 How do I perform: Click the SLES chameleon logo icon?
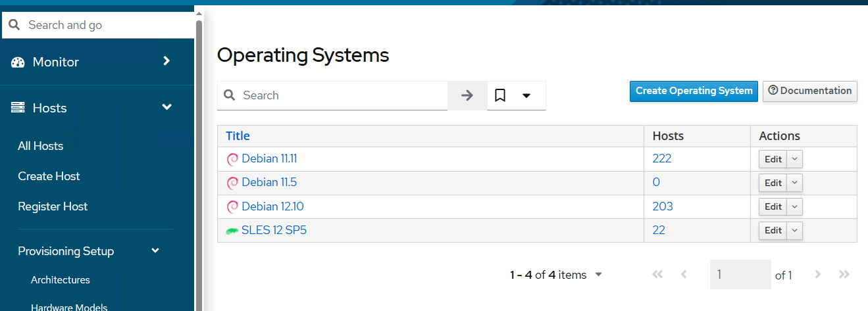(232, 231)
